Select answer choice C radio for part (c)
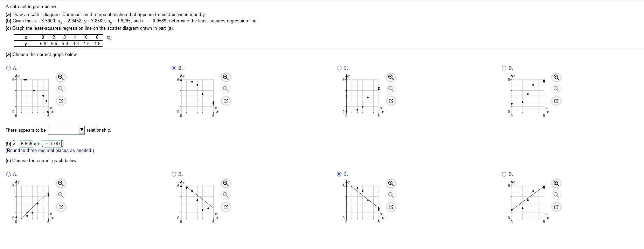644x249 pixels. coord(339,174)
